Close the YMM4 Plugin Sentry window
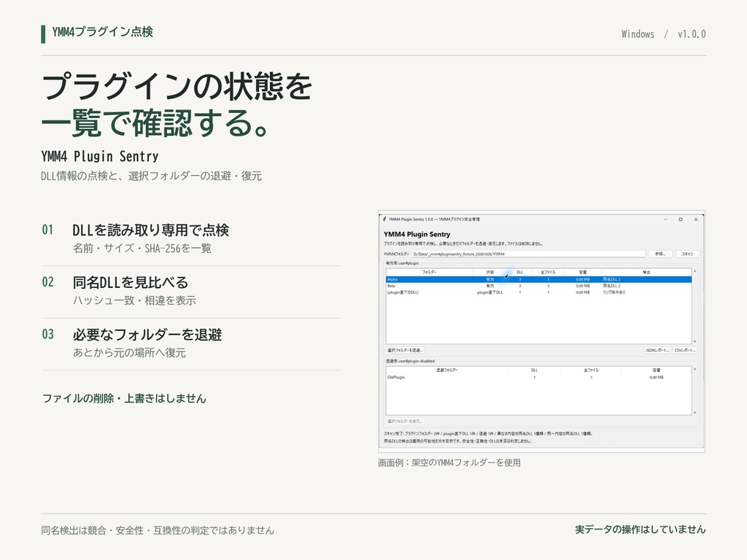 (x=696, y=219)
